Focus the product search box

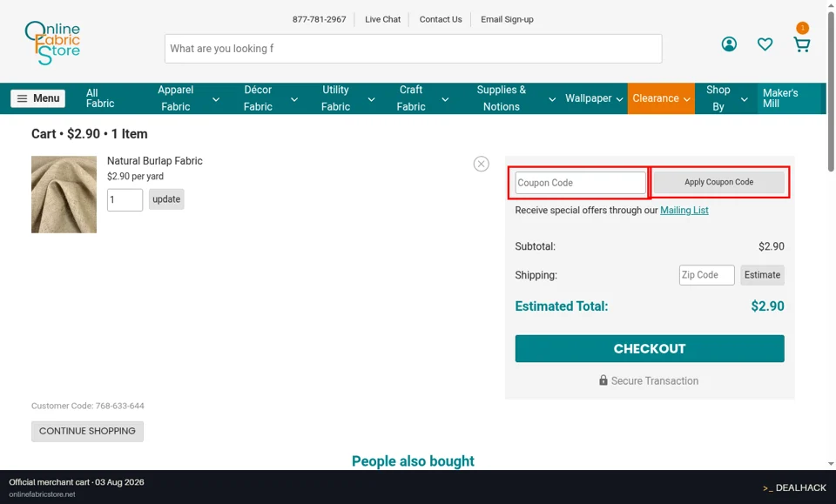pos(413,49)
